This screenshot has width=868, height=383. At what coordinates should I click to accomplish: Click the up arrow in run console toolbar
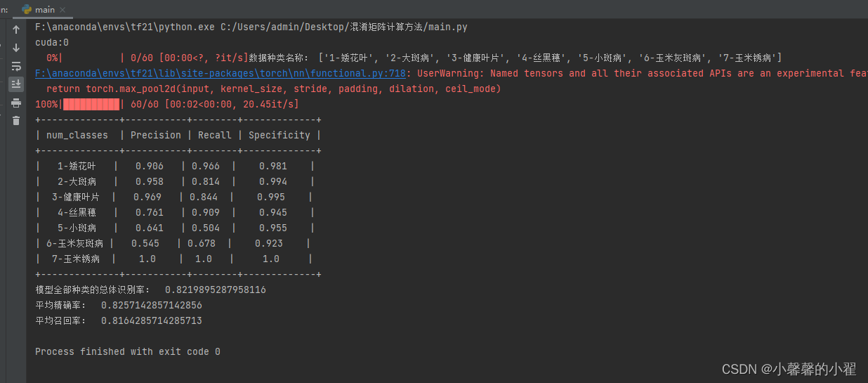[x=15, y=30]
